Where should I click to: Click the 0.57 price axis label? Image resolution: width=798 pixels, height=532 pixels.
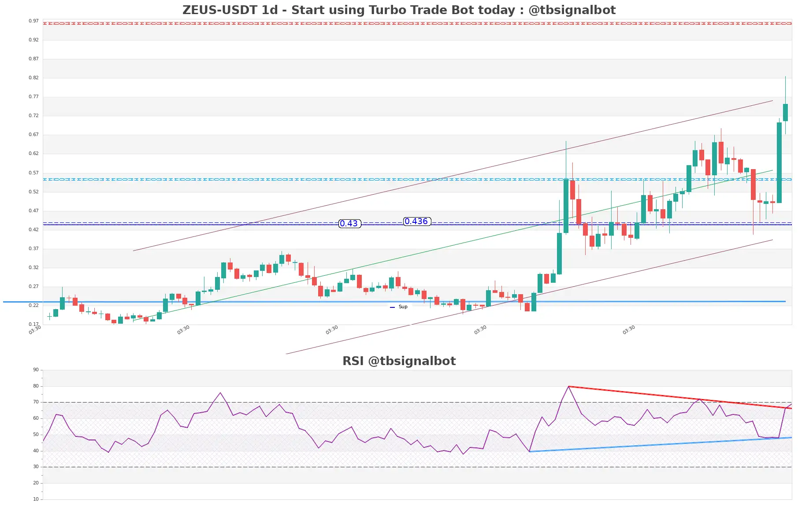click(33, 173)
